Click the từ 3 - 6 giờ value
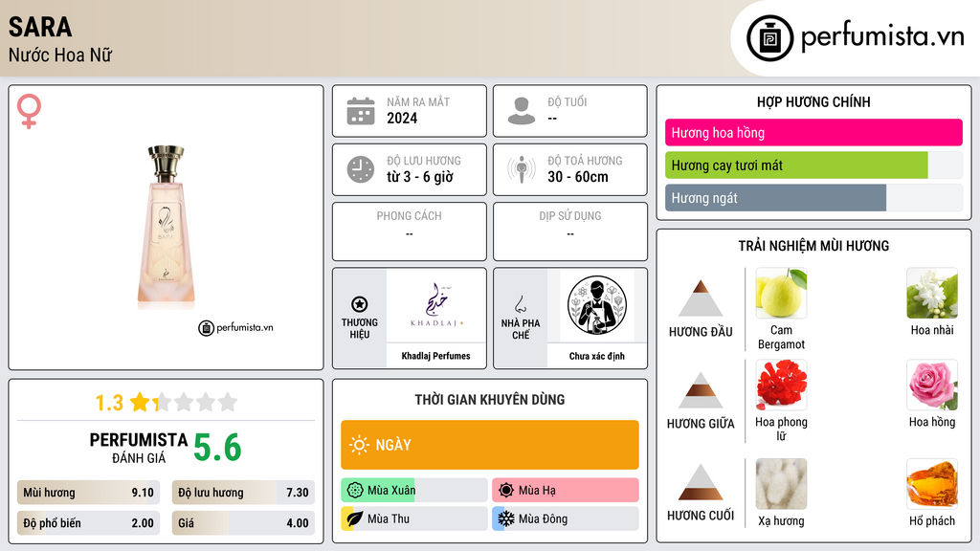The height and width of the screenshot is (551, 980). [420, 177]
